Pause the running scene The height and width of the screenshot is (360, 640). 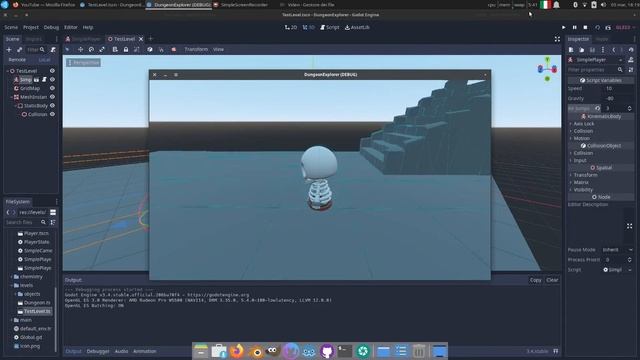(574, 27)
